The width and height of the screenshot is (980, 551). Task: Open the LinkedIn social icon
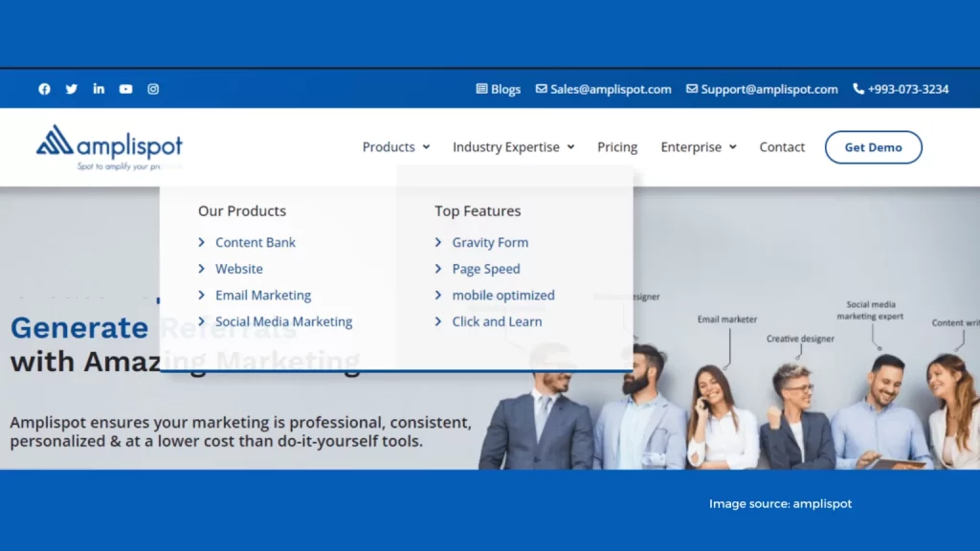point(99,89)
